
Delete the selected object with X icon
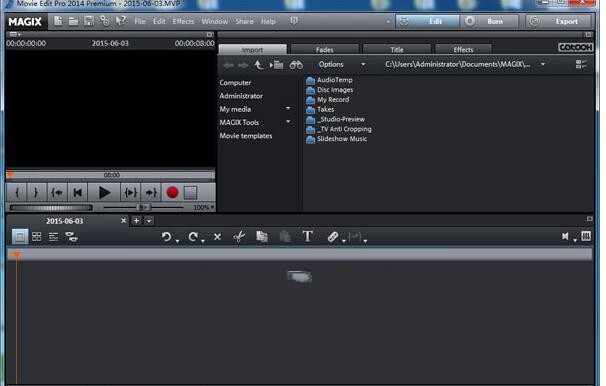pos(218,236)
